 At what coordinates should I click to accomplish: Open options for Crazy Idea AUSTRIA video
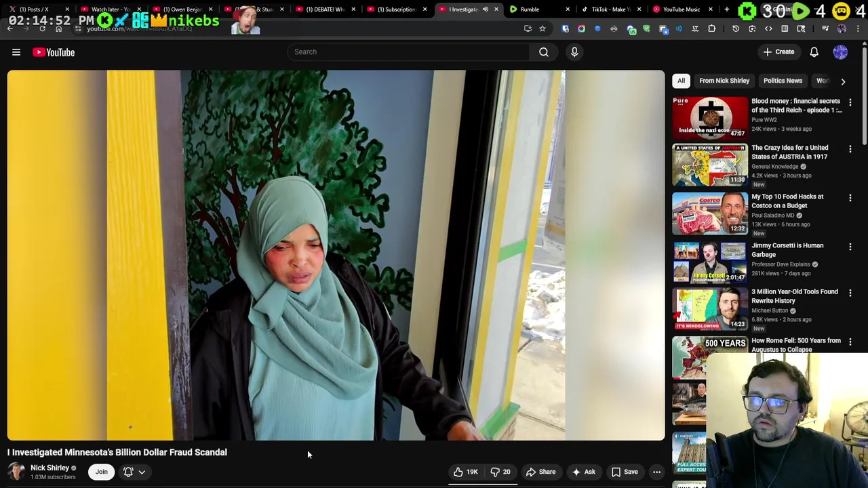coord(850,149)
